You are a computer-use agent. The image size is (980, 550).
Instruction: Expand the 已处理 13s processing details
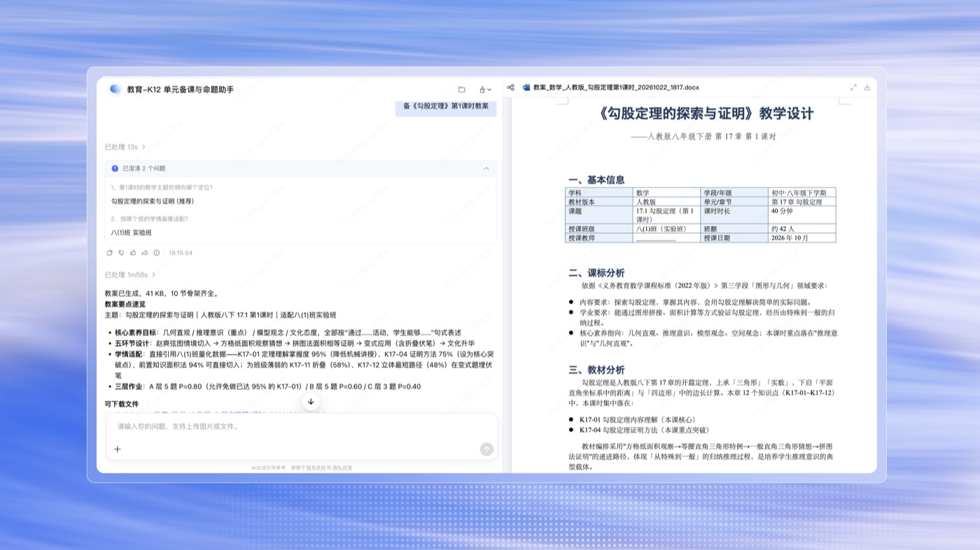point(125,147)
